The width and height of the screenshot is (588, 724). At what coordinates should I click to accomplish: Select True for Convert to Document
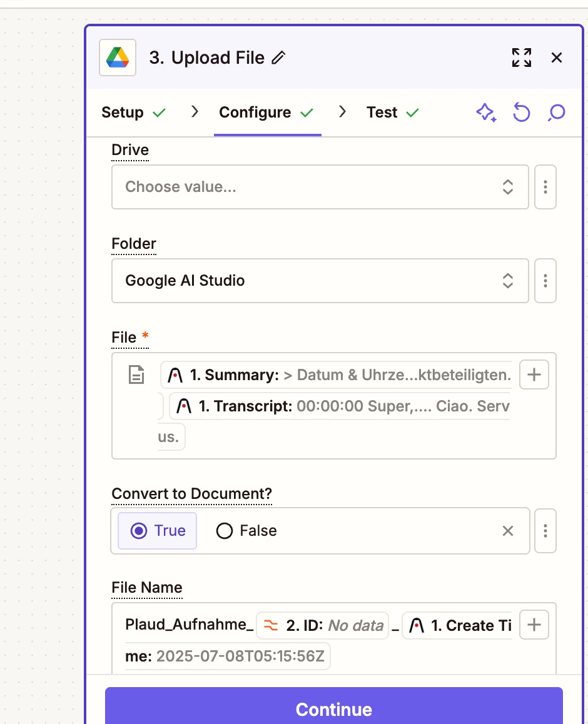[158, 531]
